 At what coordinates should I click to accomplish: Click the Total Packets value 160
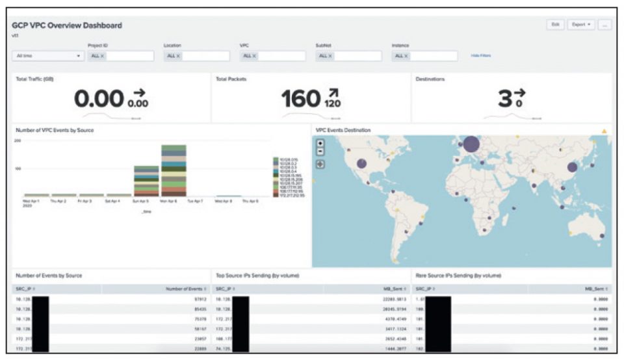[301, 99]
